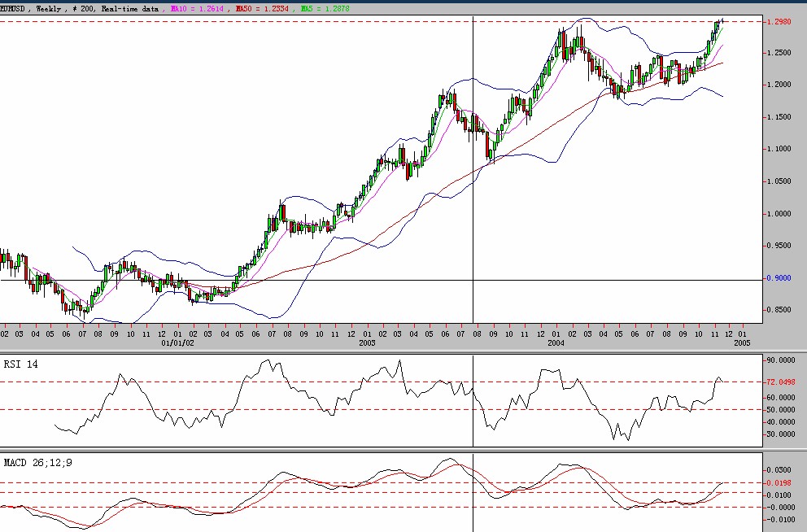Click the red 1.2980 current price marker
Screen dimensions: 807x532
click(779, 22)
